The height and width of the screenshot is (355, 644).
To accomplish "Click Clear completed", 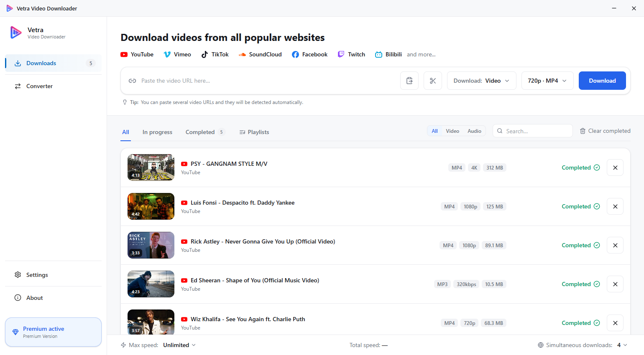I will pyautogui.click(x=605, y=131).
